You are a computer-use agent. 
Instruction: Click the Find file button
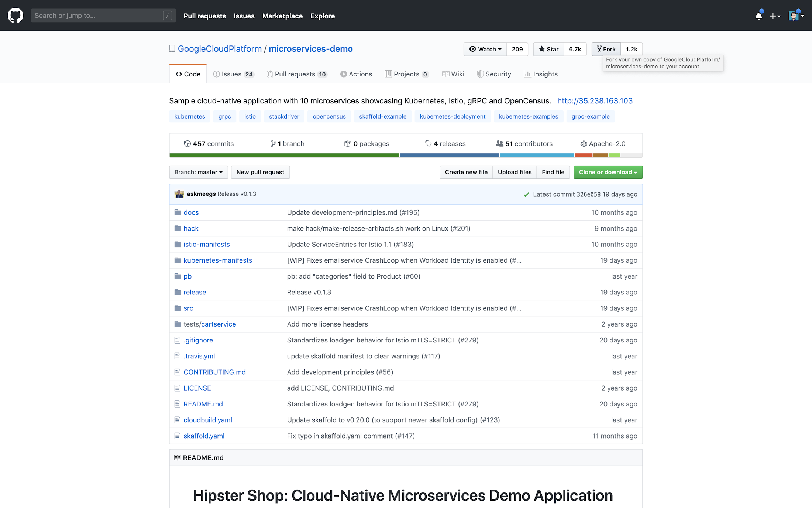pos(553,172)
